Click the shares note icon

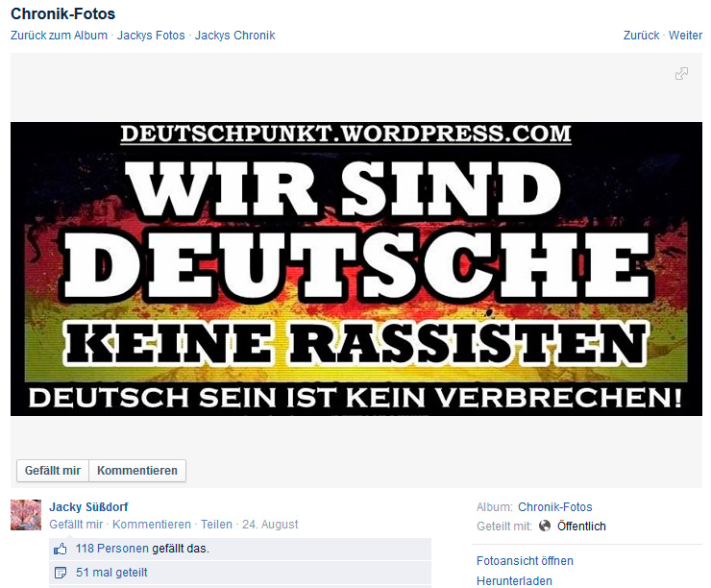[61, 573]
